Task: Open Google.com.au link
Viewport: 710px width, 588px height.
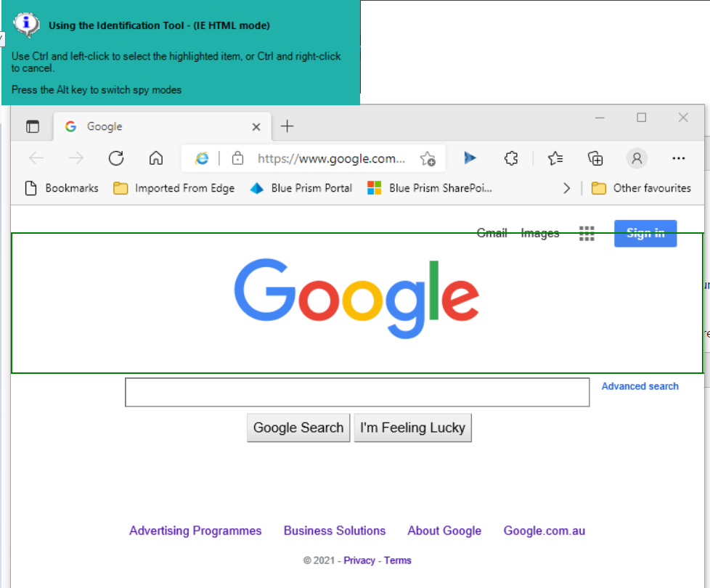Action: [x=544, y=531]
